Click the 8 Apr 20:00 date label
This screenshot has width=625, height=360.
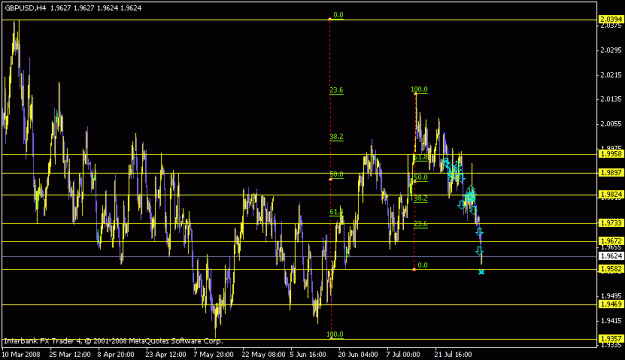tap(116, 354)
